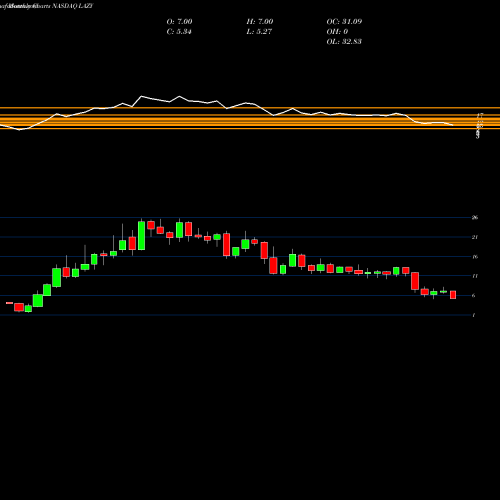This screenshot has height=500, width=500.
Task: Click the "C: 5.34" close value
Action: coord(179,32)
